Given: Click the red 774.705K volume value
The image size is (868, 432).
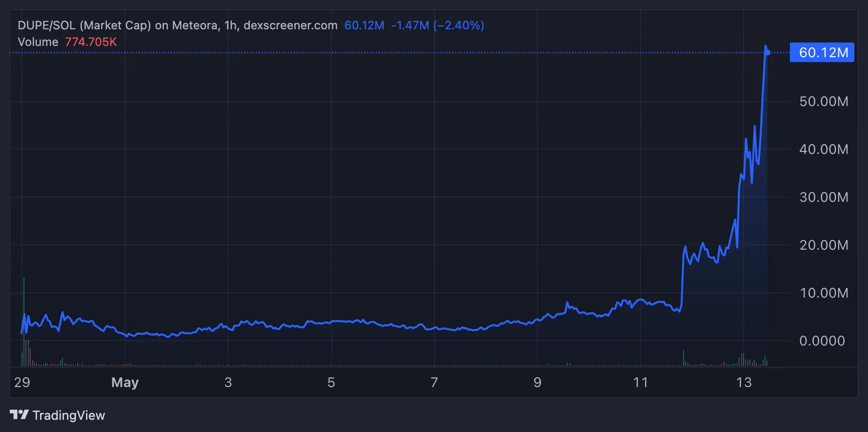Looking at the screenshot, I should pos(91,42).
